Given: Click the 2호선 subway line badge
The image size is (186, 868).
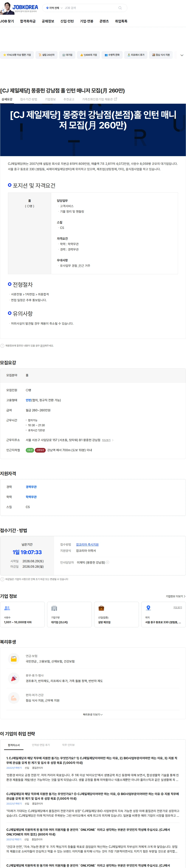Looking at the screenshot, I should (30, 450).
